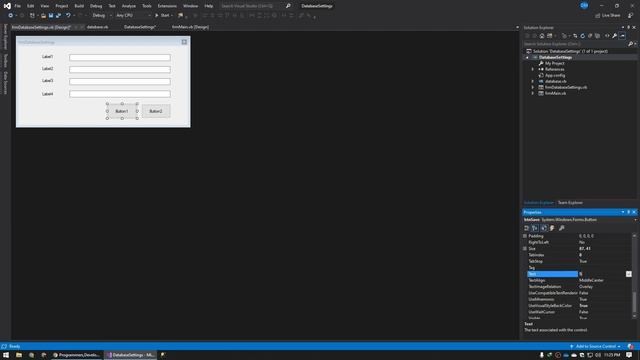Click the text box beside Label4

click(x=120, y=94)
